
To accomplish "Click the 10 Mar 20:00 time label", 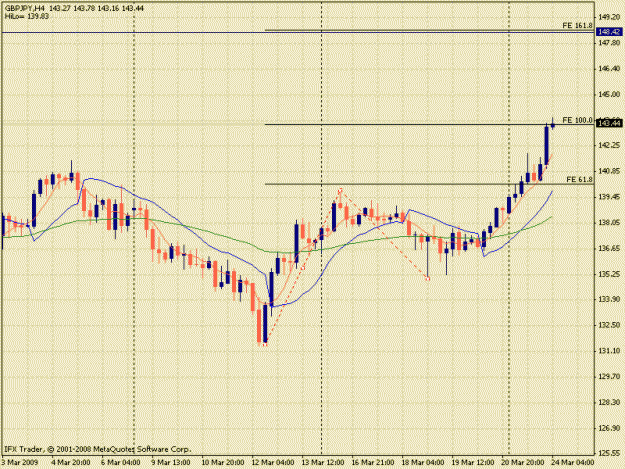I will [223, 462].
